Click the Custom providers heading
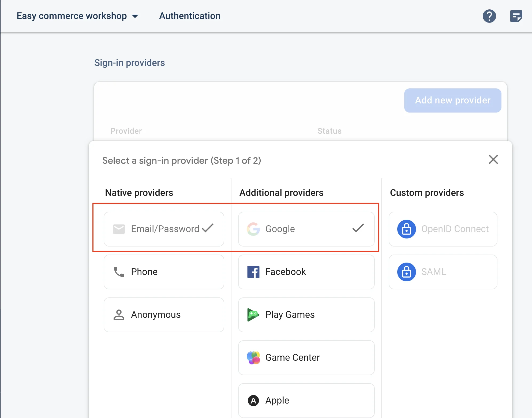The height and width of the screenshot is (418, 532). pos(427,193)
